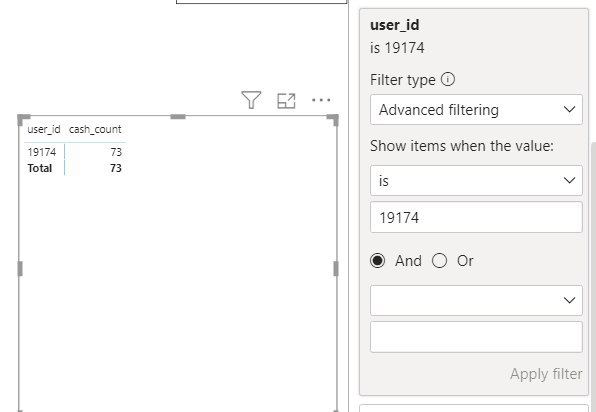
Task: Select the 19174 table row cell
Action: 42,152
